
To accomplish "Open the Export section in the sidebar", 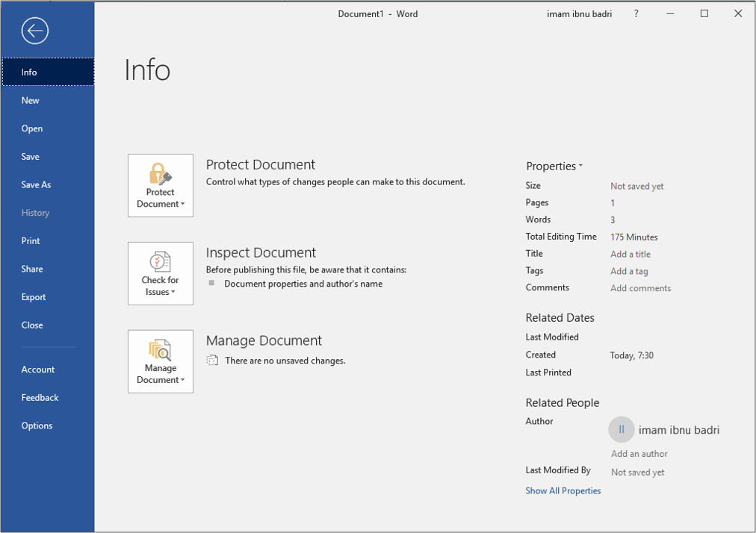I will tap(34, 296).
